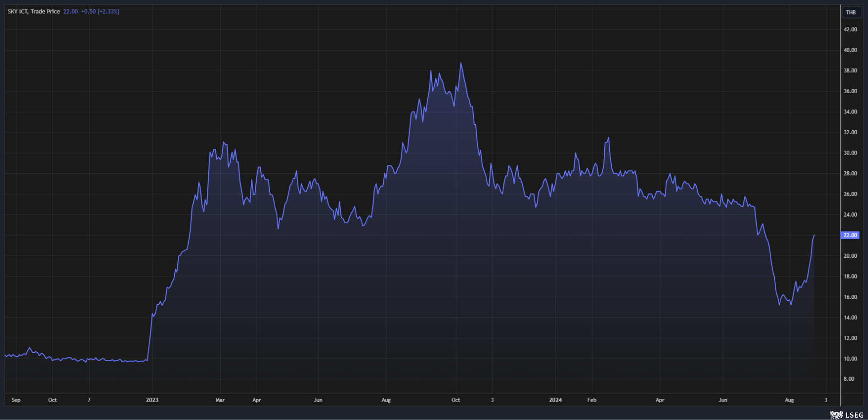Click the first Apr label after Mar

(x=257, y=400)
